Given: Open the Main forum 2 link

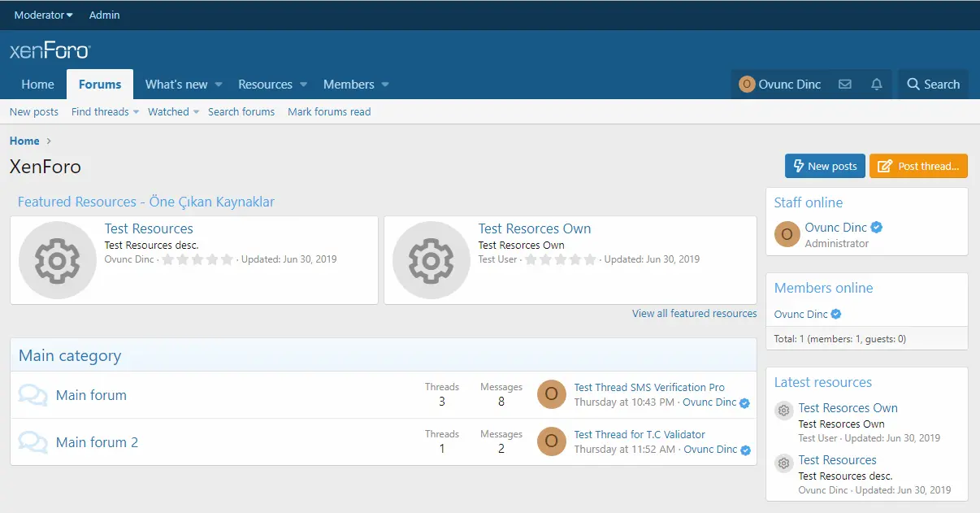Looking at the screenshot, I should (97, 442).
